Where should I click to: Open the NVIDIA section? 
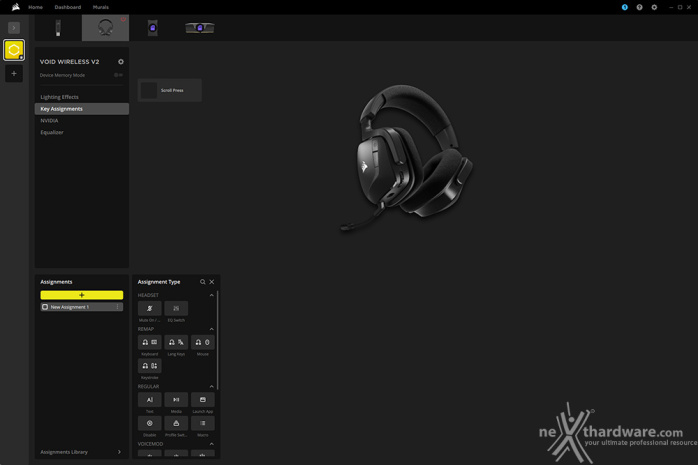click(82, 121)
